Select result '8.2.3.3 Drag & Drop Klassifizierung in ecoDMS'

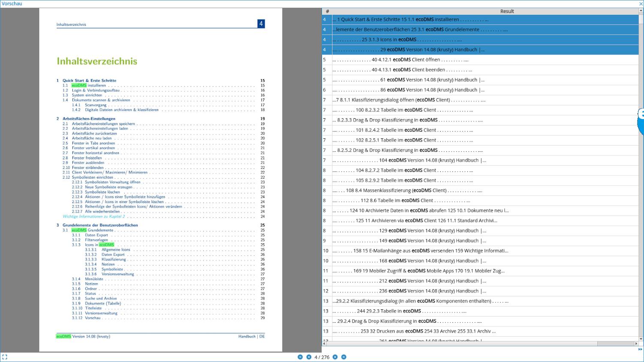(480, 120)
